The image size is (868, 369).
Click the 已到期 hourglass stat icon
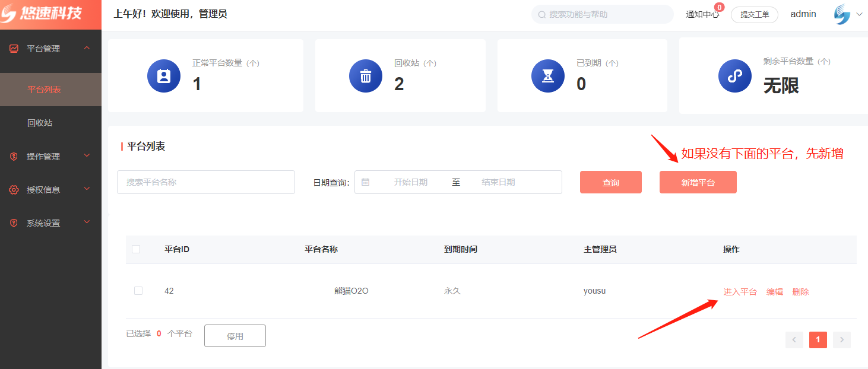pos(548,76)
